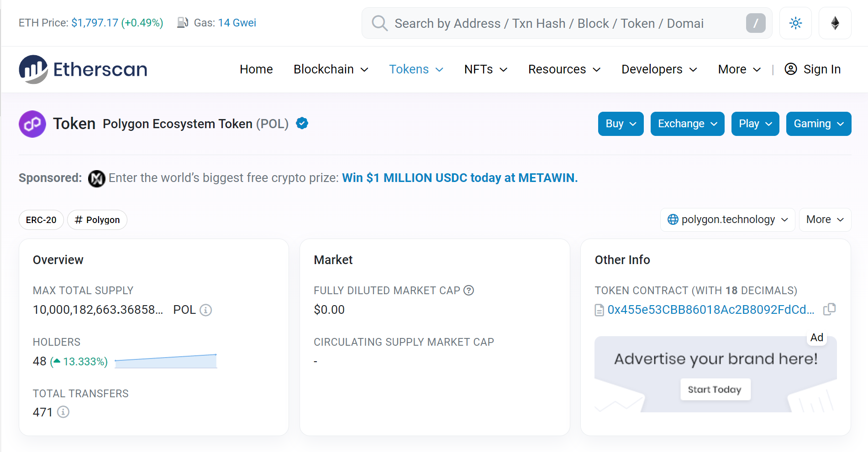Open the More navigation menu
Image resolution: width=868 pixels, height=452 pixels.
click(x=740, y=69)
